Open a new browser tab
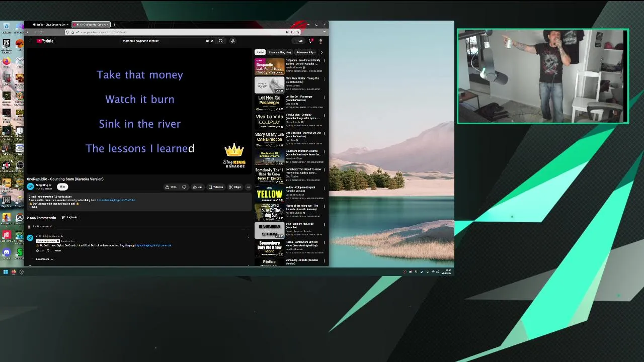The height and width of the screenshot is (362, 644). point(114,25)
